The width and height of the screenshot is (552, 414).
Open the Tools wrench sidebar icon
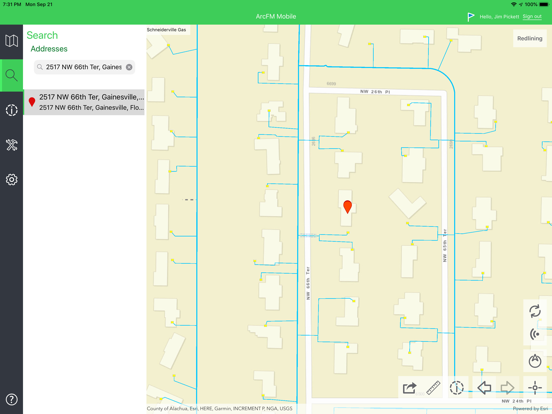(x=11, y=145)
